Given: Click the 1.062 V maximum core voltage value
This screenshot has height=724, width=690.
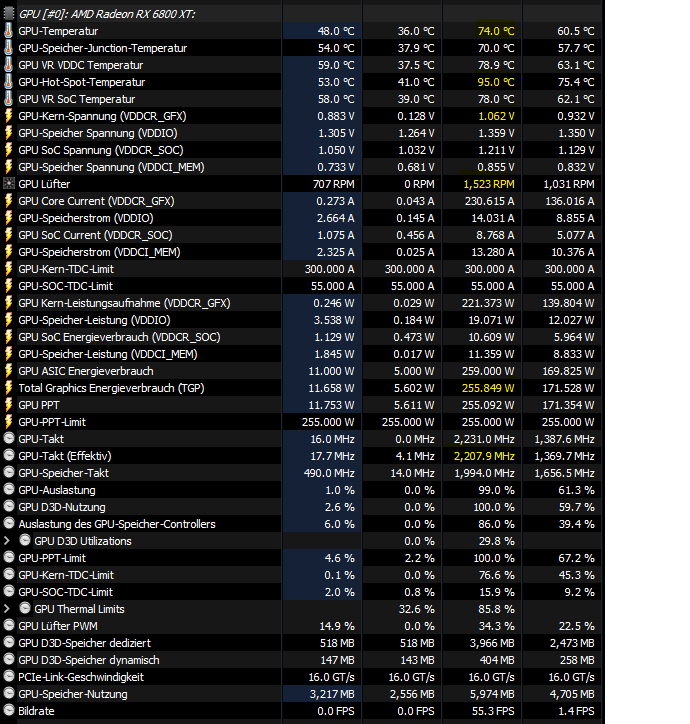Looking at the screenshot, I should coord(496,116).
